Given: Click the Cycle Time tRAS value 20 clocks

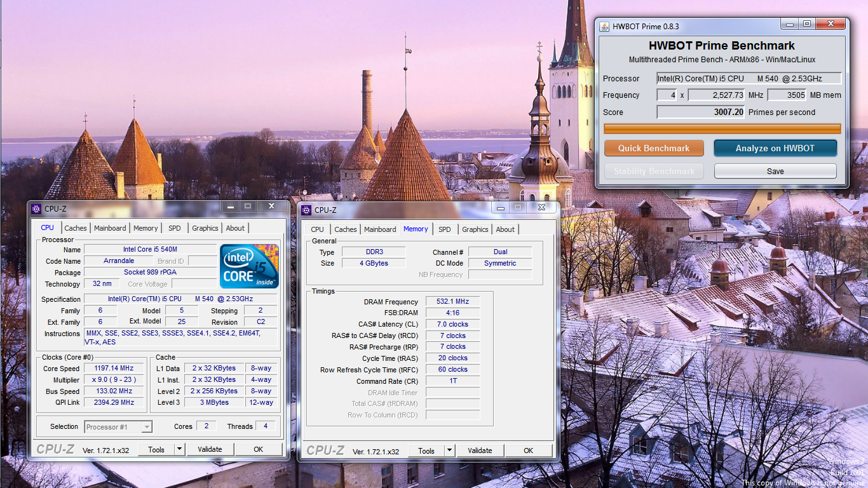Looking at the screenshot, I should click(x=452, y=358).
